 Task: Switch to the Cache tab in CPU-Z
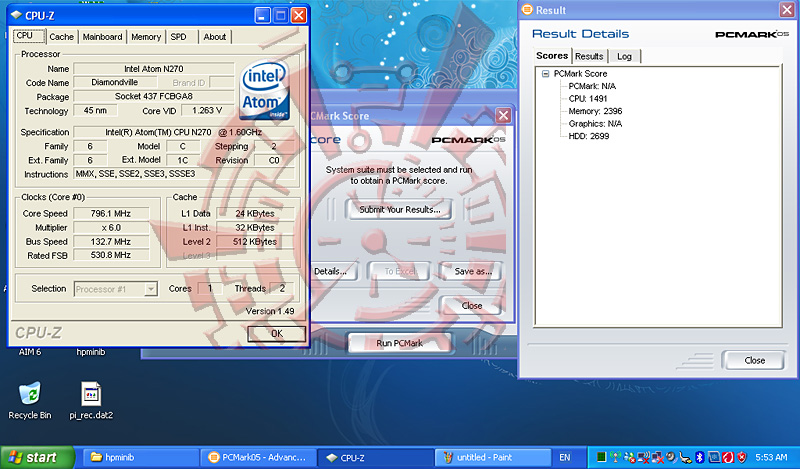click(61, 37)
